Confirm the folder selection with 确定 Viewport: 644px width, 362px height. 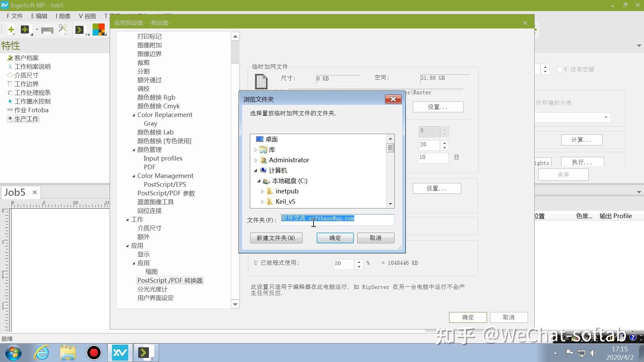tap(335, 238)
